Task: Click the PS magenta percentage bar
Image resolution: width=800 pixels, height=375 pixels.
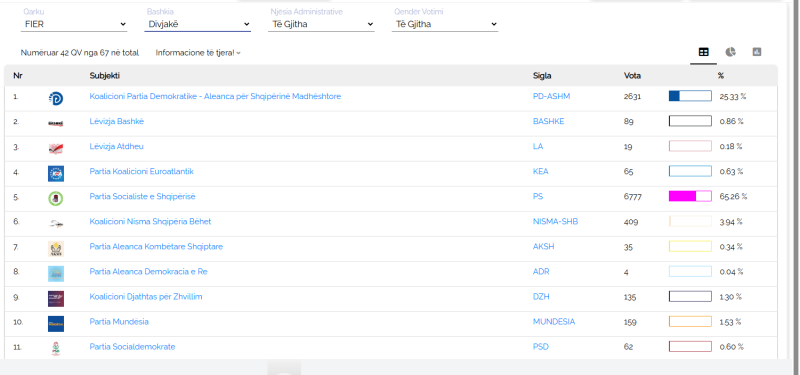Action: pyautogui.click(x=690, y=196)
